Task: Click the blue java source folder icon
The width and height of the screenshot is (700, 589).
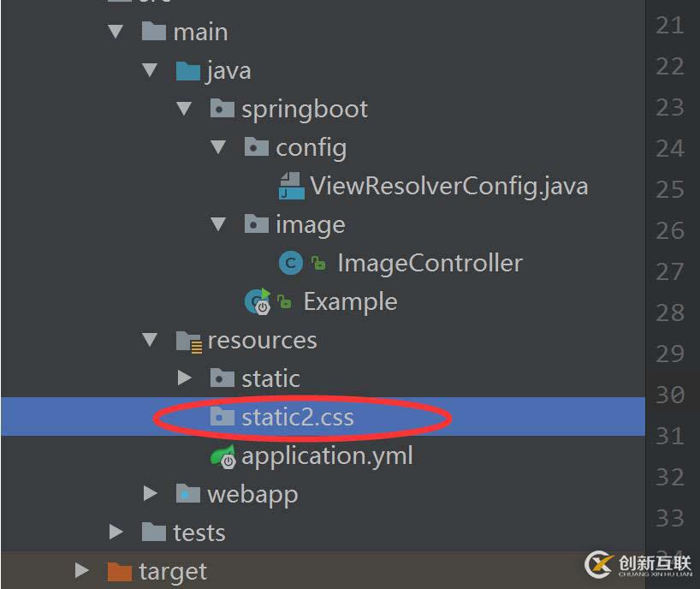Action: [187, 70]
